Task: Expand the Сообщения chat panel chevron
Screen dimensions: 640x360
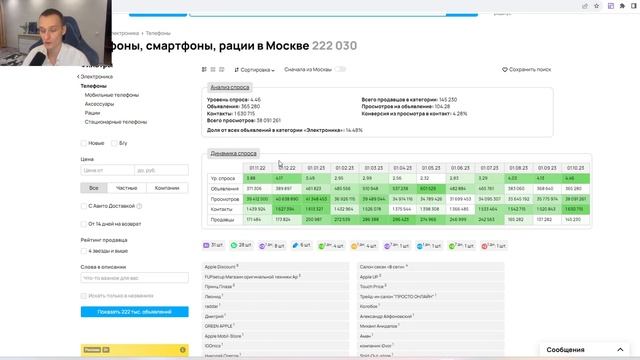Action: point(620,350)
